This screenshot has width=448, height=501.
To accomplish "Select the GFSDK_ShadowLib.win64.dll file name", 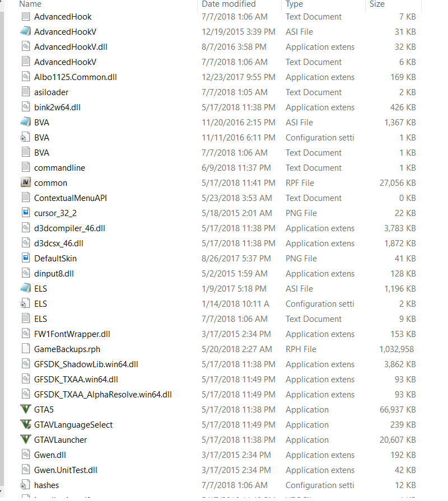I will [86, 364].
